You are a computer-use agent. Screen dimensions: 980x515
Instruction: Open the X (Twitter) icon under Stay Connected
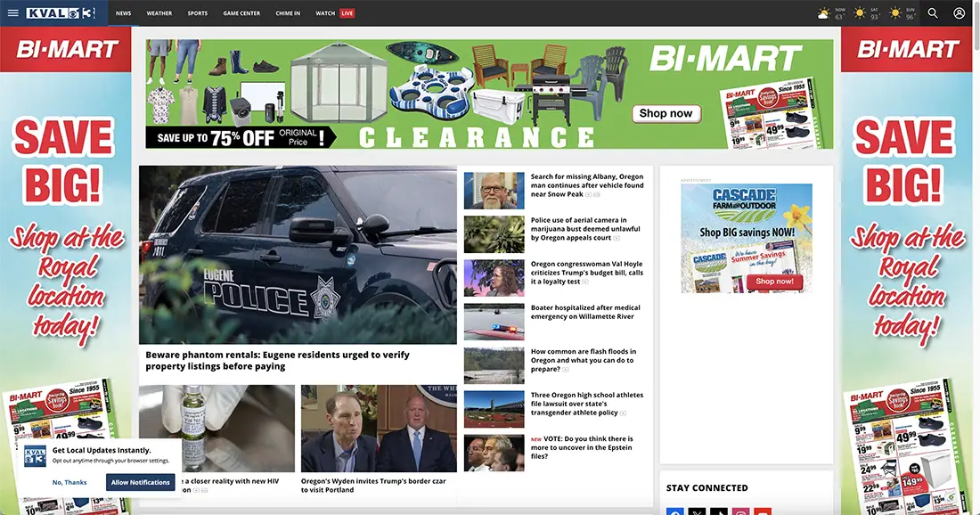697,511
